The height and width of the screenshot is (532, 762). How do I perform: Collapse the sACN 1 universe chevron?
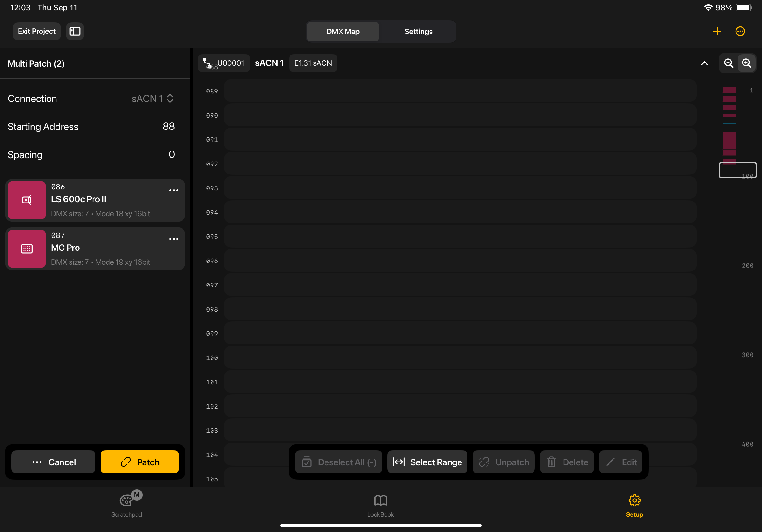click(x=704, y=63)
